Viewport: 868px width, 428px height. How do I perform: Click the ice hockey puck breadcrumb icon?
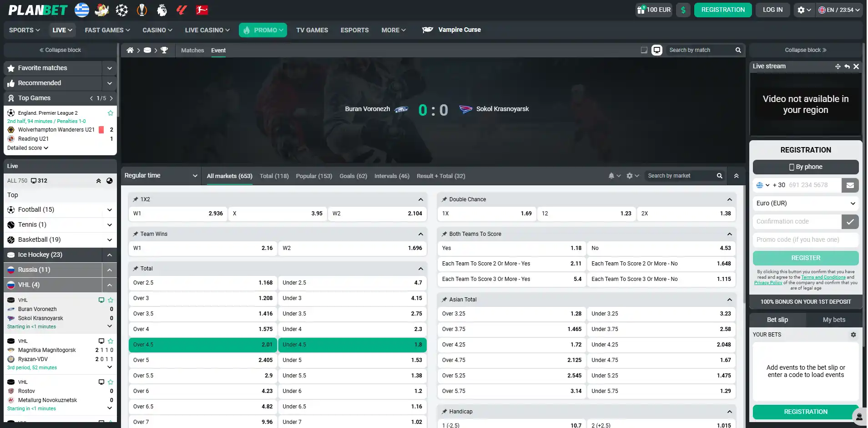(147, 50)
